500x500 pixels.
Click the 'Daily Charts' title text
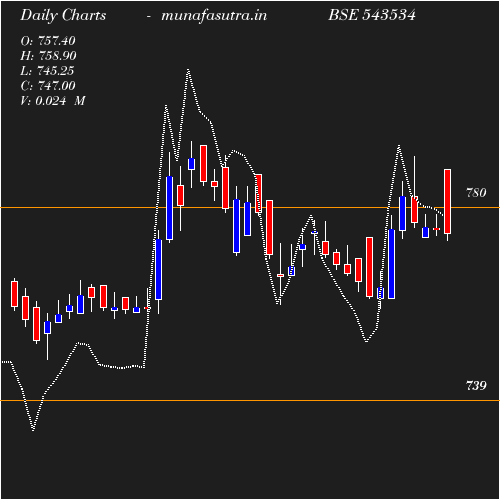[63, 16]
